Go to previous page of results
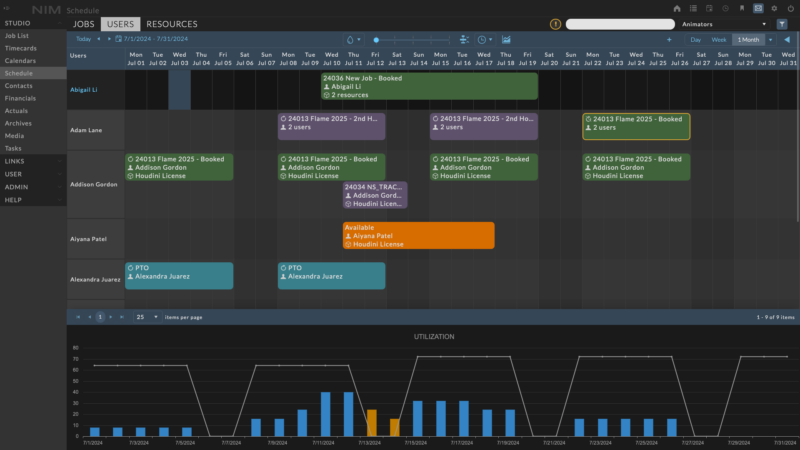The width and height of the screenshot is (800, 450). [89, 317]
